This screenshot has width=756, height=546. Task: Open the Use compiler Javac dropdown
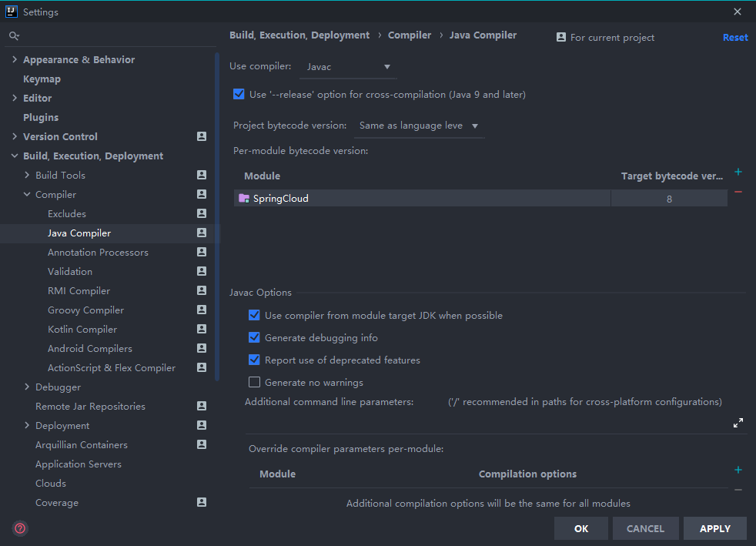348,67
